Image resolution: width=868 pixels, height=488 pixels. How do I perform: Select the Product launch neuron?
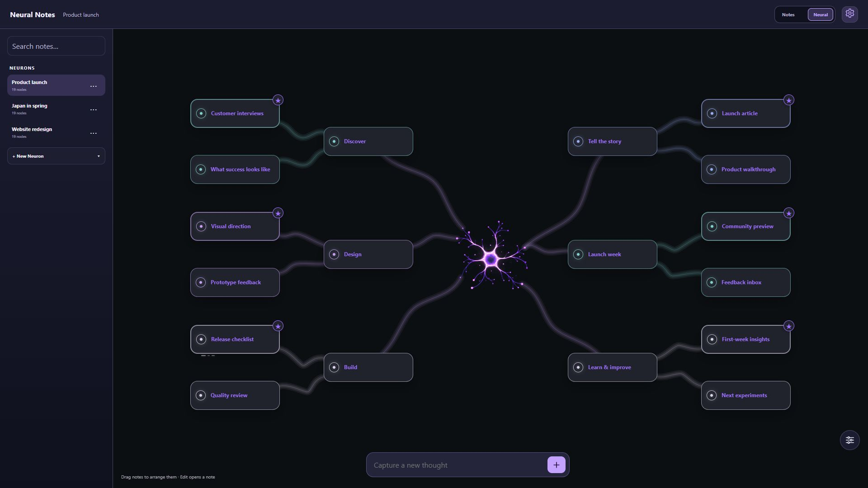[56, 85]
